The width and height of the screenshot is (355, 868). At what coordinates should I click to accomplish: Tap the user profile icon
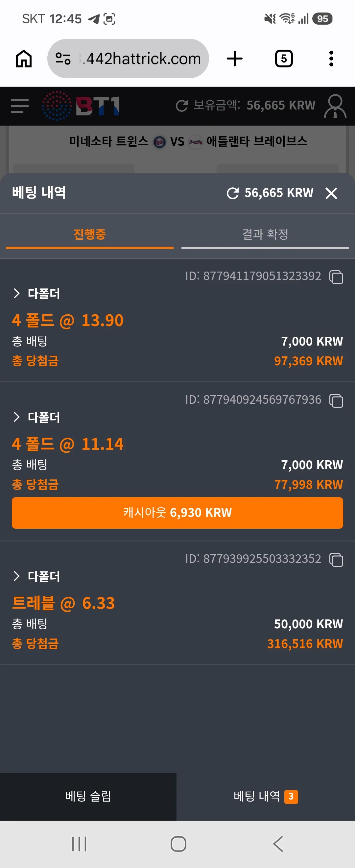[x=335, y=106]
